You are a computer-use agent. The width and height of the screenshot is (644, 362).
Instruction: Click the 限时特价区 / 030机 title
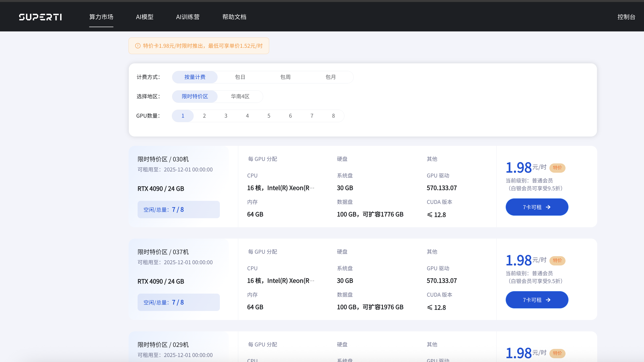(163, 159)
